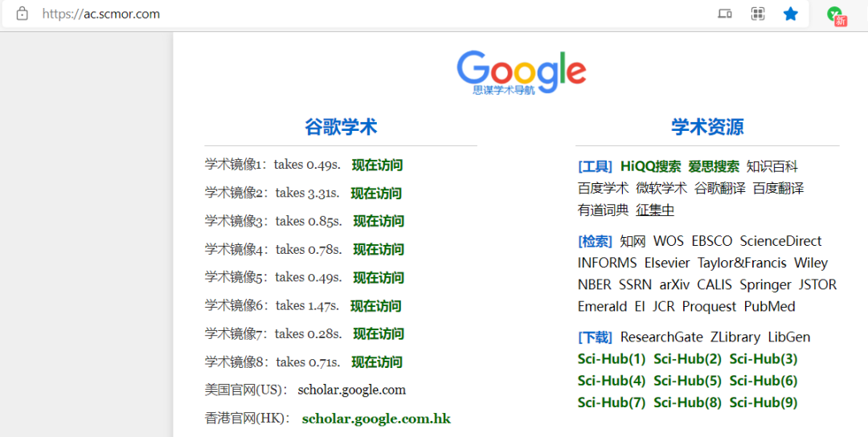Open Sci-Hub(7) link
This screenshot has width=868, height=437.
tap(612, 402)
